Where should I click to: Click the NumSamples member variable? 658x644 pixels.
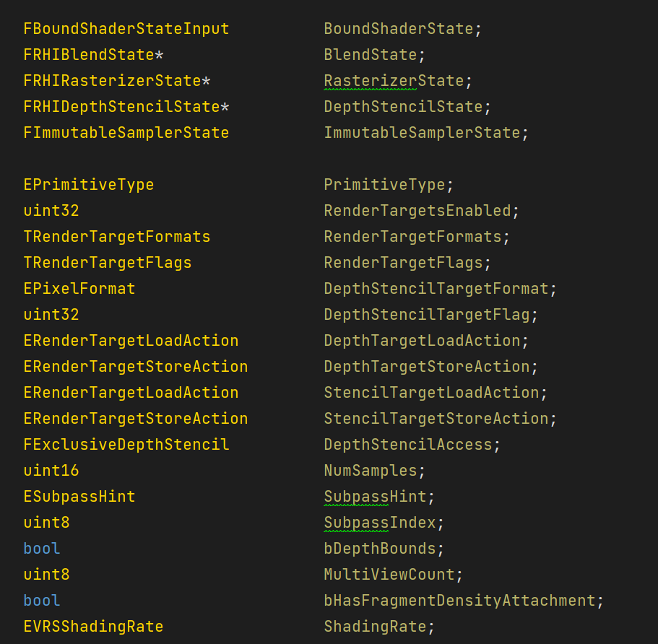coord(370,471)
